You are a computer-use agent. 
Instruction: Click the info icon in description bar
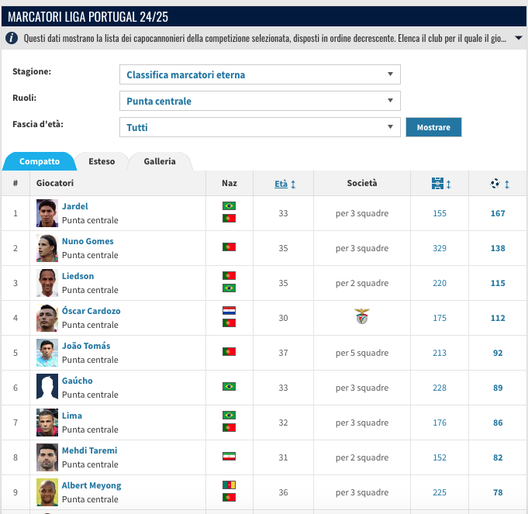pos(11,38)
